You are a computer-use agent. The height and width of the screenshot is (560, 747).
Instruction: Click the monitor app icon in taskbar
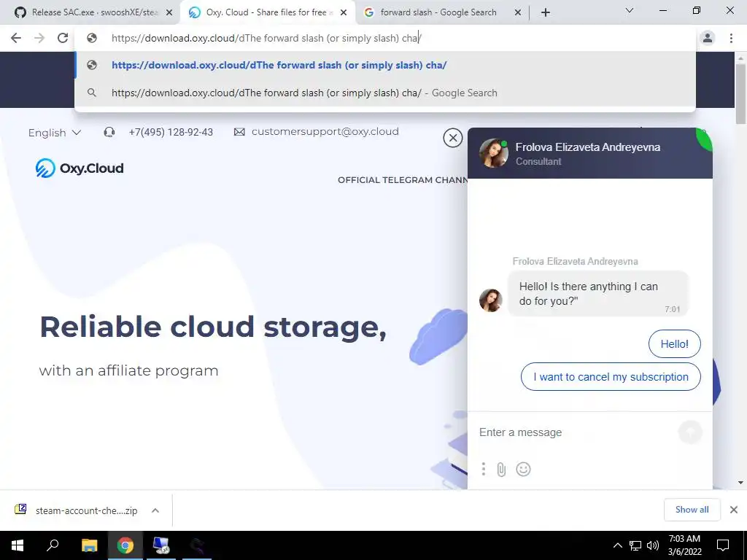coord(161,545)
